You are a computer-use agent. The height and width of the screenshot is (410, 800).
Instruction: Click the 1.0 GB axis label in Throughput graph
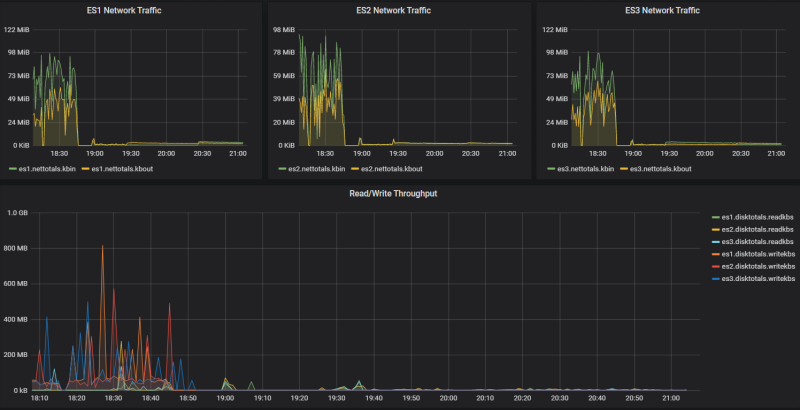[x=17, y=213]
